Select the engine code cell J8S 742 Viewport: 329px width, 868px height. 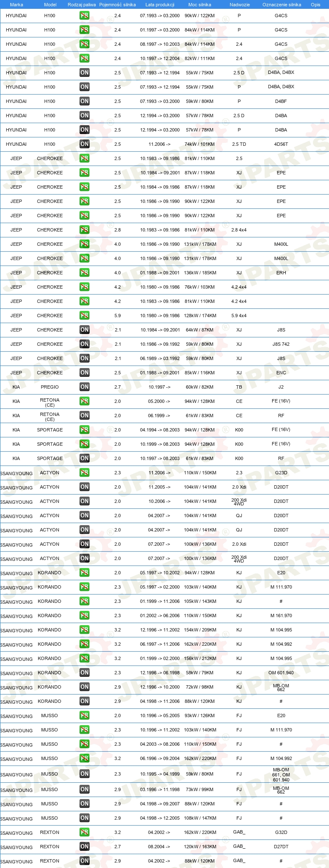[x=281, y=344]
